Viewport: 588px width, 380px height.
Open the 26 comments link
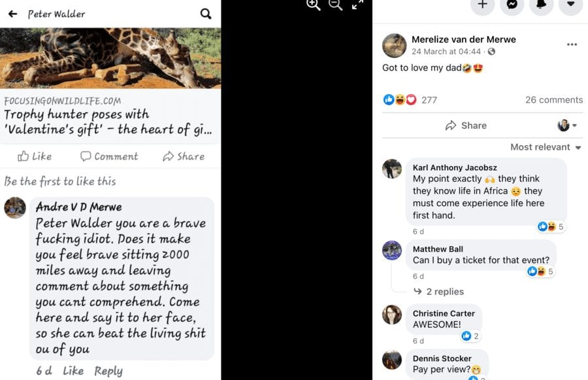point(553,100)
